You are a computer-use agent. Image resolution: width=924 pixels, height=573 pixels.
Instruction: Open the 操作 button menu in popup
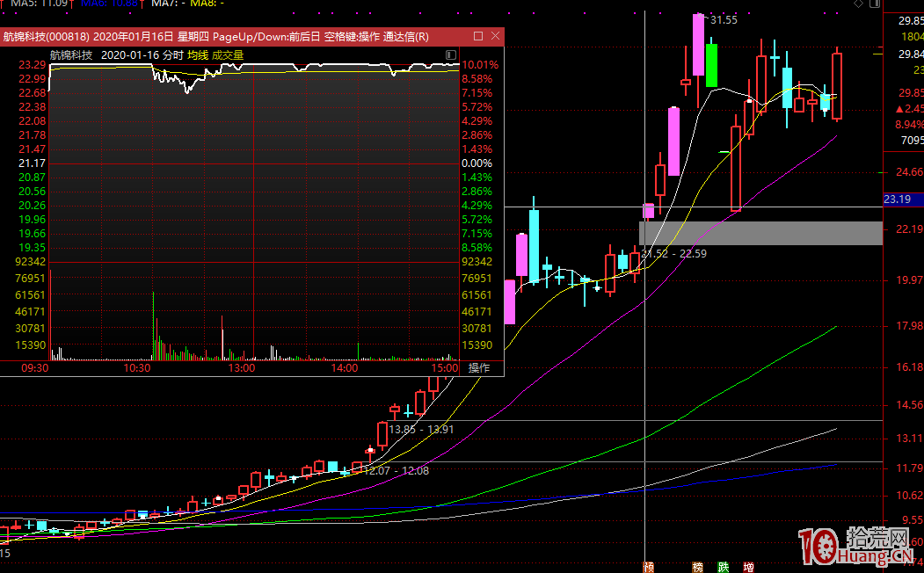point(479,368)
